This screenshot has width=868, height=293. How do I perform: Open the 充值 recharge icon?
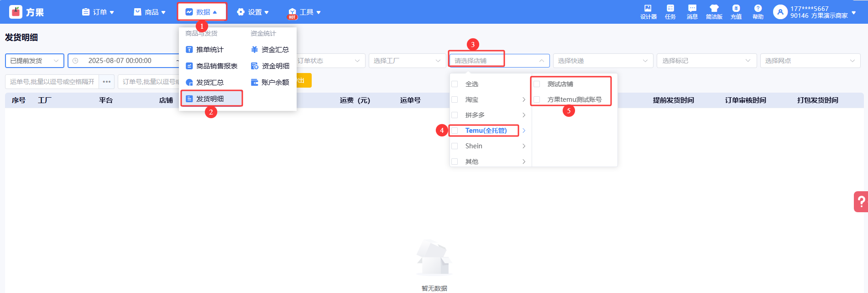[736, 8]
